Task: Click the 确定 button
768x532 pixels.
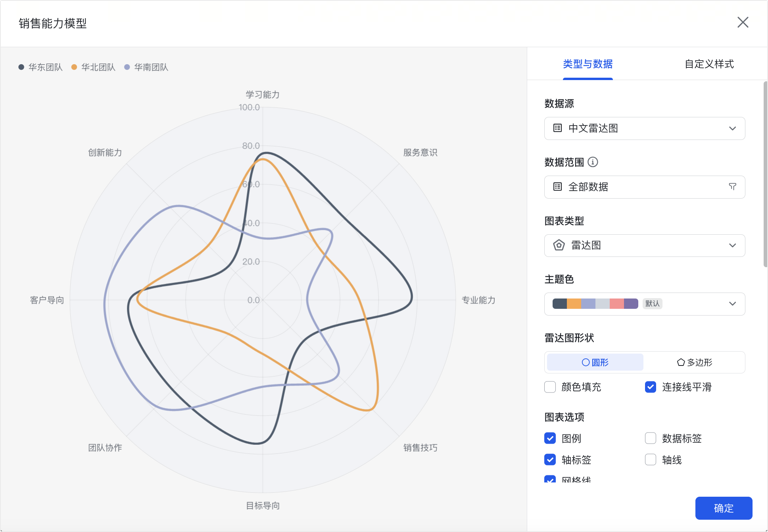Action: coord(724,508)
